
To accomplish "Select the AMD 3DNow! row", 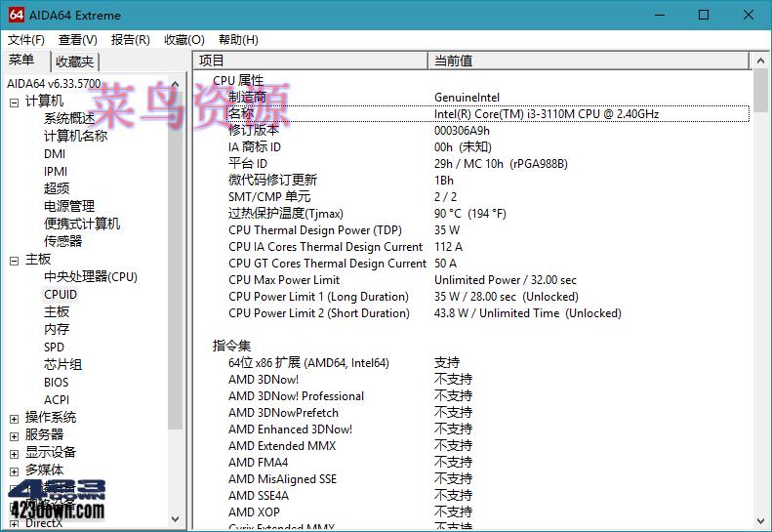I will [x=487, y=380].
